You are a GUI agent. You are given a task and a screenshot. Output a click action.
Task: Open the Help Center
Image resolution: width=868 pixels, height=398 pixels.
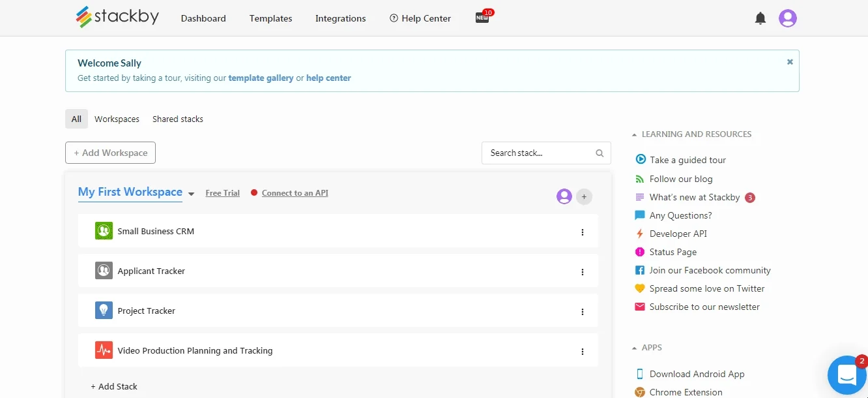coord(420,18)
